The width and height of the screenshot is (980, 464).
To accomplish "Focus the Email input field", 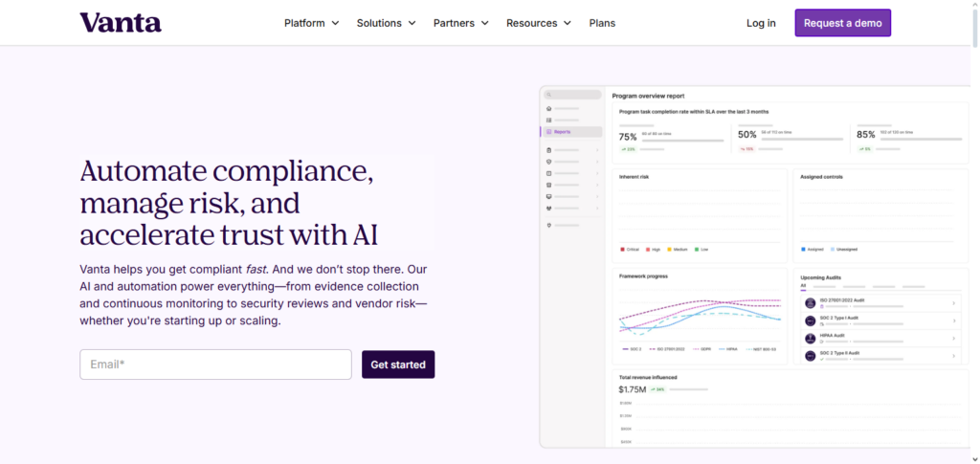I will point(215,365).
